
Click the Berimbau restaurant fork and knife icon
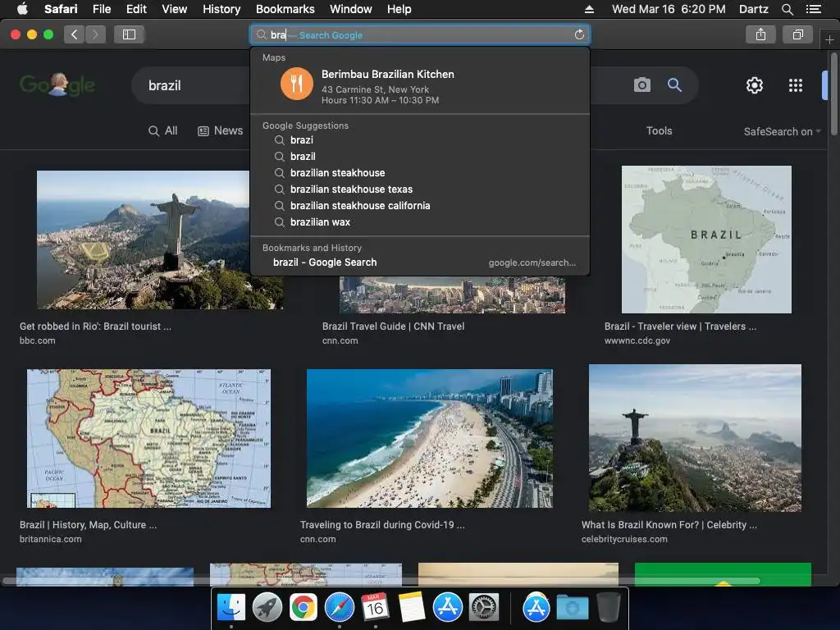click(297, 84)
